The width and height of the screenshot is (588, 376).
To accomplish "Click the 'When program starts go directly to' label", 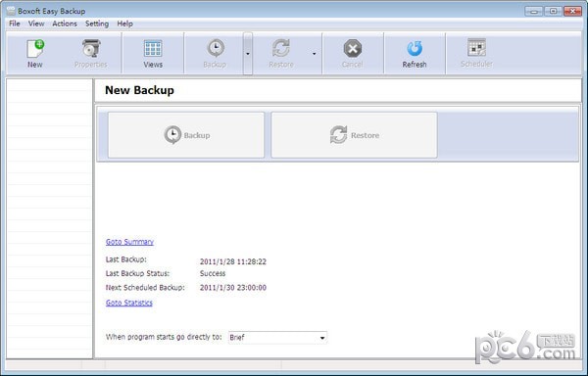I will 164,337.
